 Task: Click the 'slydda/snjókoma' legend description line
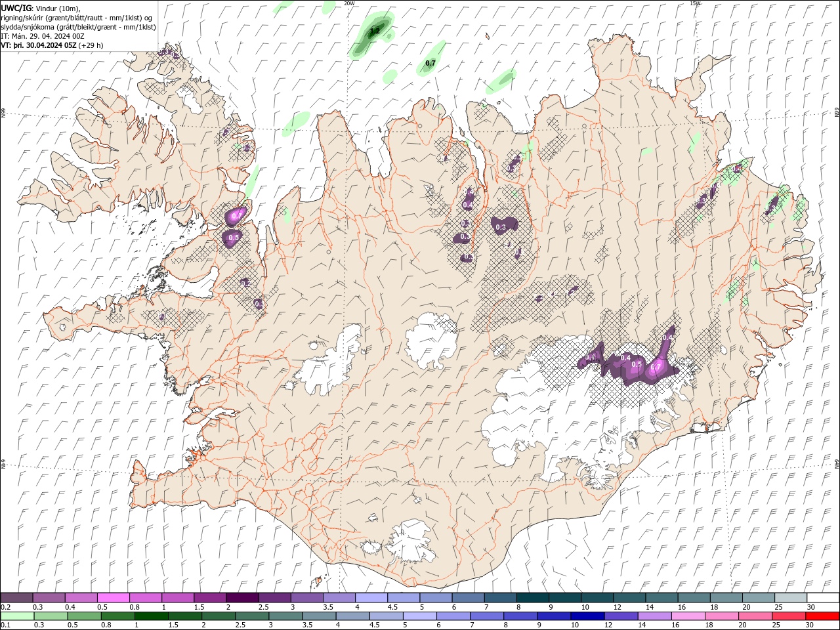click(x=79, y=27)
